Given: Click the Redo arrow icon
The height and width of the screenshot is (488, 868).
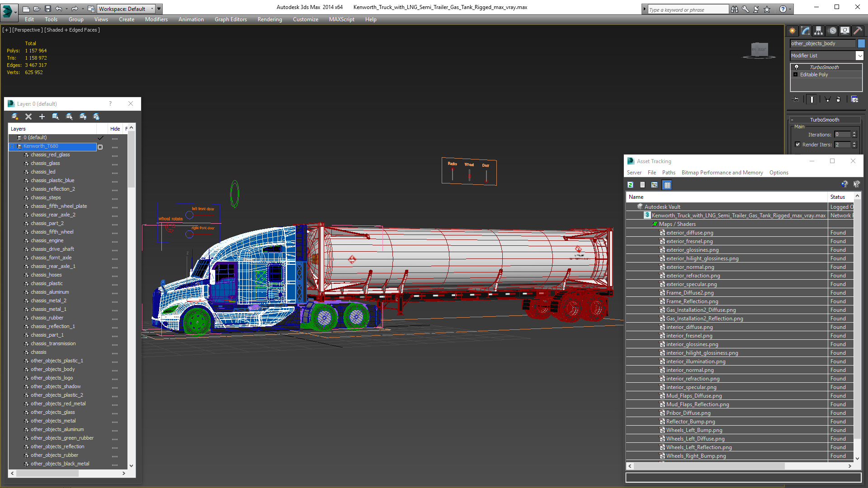Looking at the screenshot, I should (x=75, y=9).
